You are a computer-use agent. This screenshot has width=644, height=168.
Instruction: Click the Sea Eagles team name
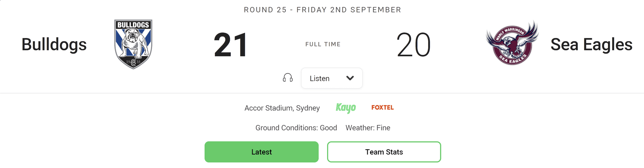[x=591, y=44]
